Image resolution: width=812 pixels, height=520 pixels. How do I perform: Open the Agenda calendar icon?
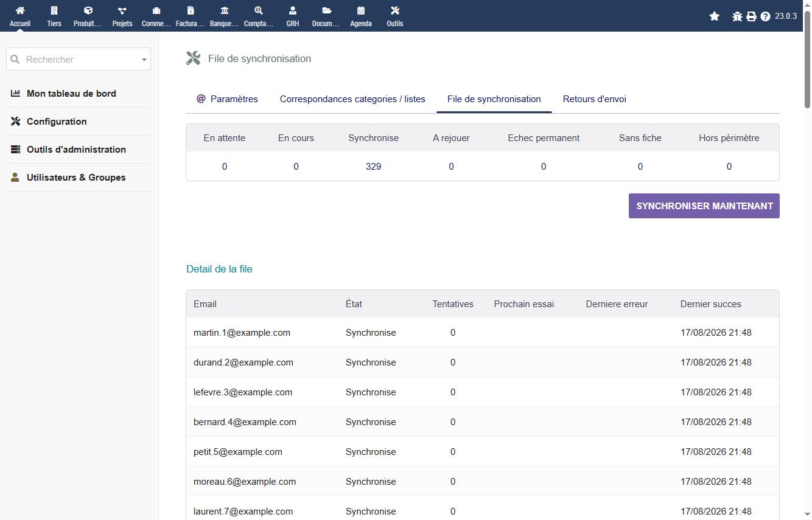coord(361,10)
